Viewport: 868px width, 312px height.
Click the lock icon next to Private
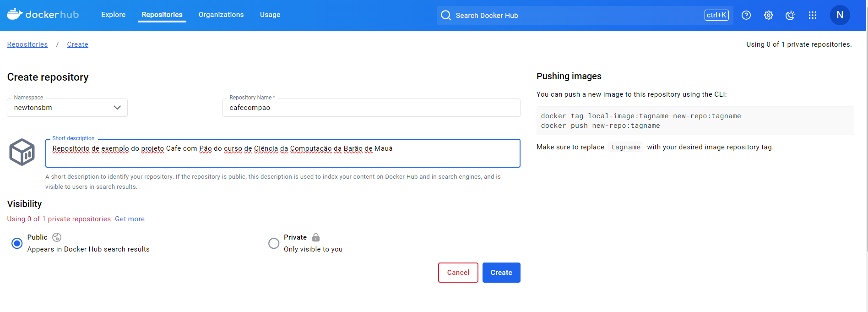316,237
